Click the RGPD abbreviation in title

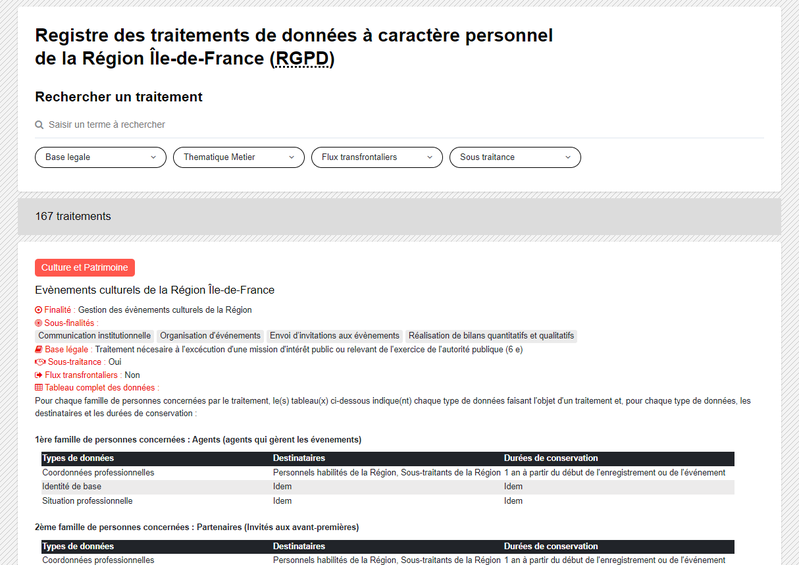click(x=302, y=59)
